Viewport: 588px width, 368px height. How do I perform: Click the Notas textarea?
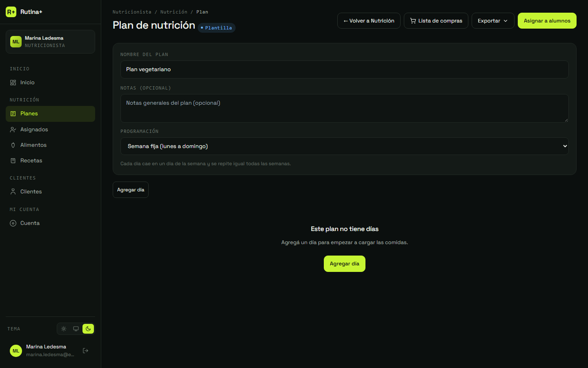[345, 108]
